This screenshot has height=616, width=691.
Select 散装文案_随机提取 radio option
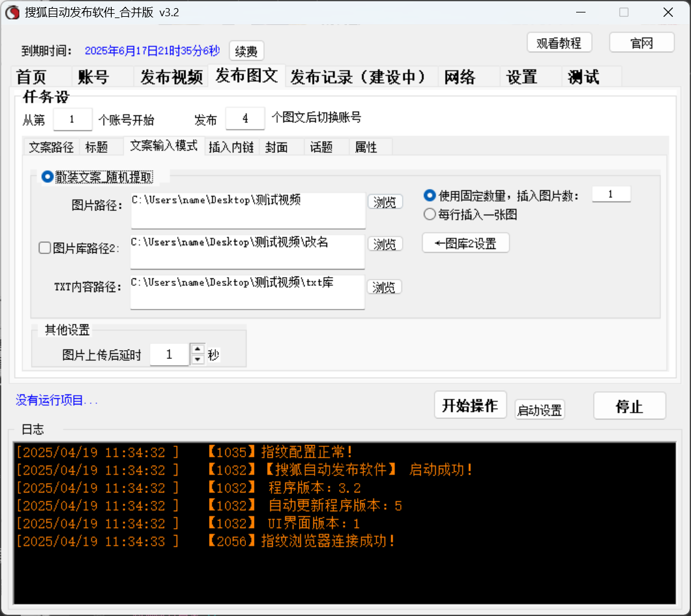tap(97, 177)
